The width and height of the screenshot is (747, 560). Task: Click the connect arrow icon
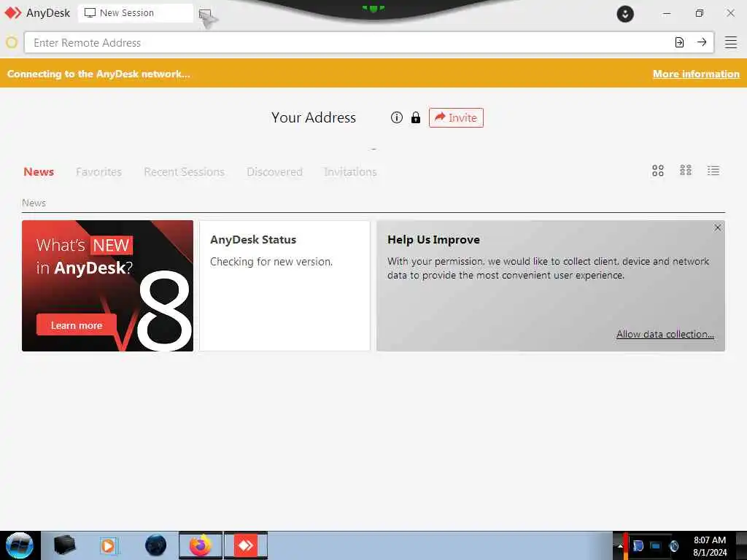tap(702, 42)
